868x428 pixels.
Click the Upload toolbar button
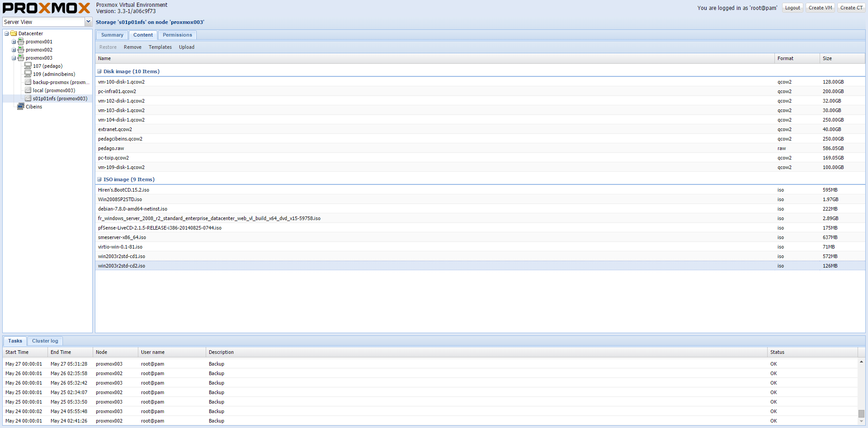coord(187,47)
